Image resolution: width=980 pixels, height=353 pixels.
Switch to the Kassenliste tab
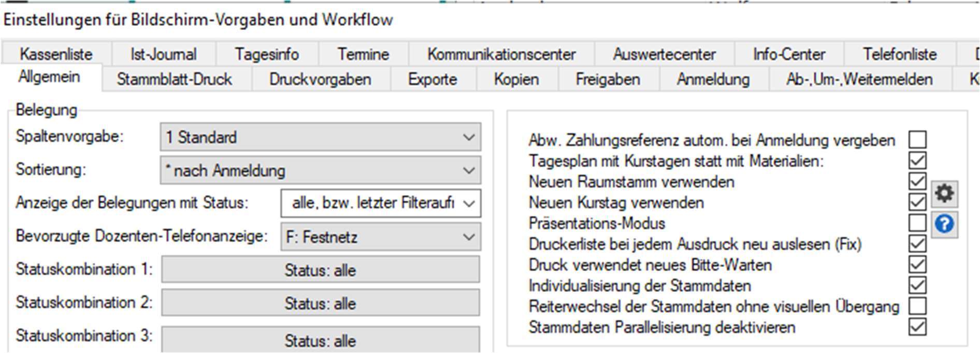pyautogui.click(x=56, y=54)
